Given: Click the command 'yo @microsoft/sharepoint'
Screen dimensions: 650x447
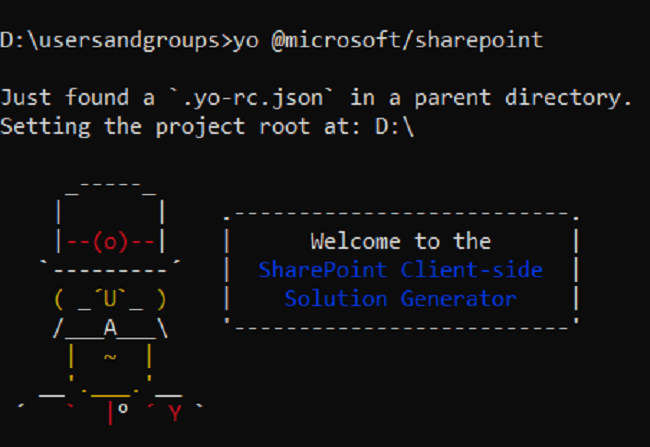Looking at the screenshot, I should pyautogui.click(x=388, y=41).
